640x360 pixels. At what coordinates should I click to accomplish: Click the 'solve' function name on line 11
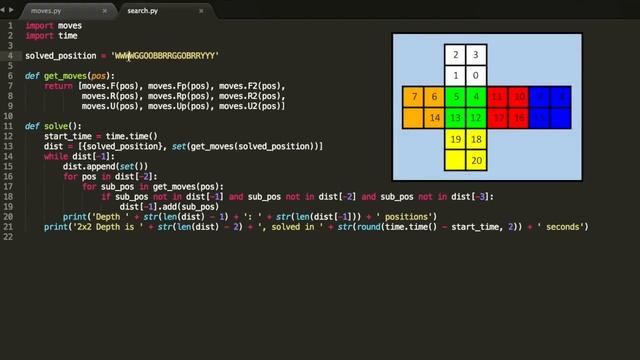click(x=56, y=126)
